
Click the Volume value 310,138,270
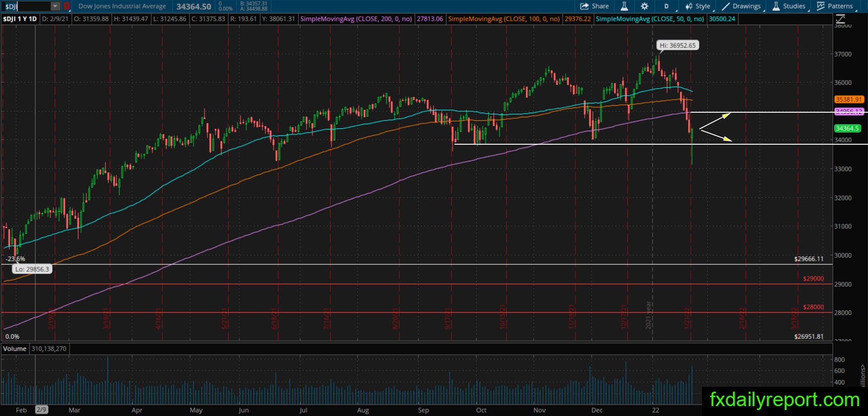point(49,348)
